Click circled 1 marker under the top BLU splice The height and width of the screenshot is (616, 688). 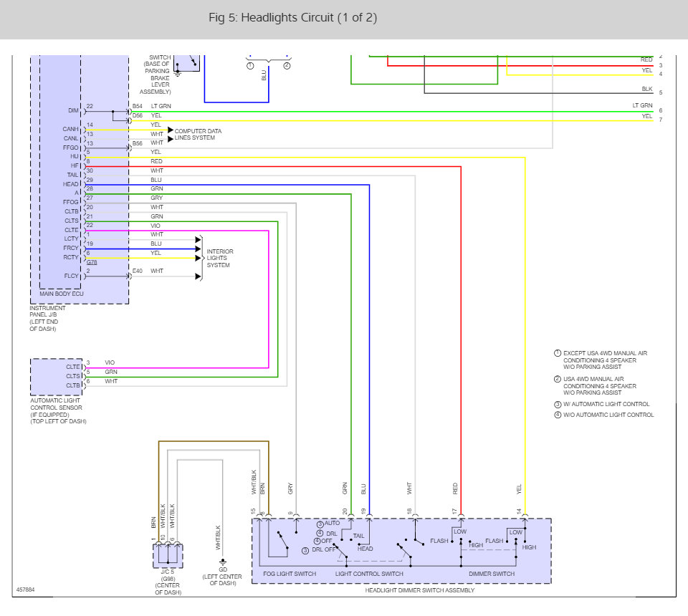point(250,66)
